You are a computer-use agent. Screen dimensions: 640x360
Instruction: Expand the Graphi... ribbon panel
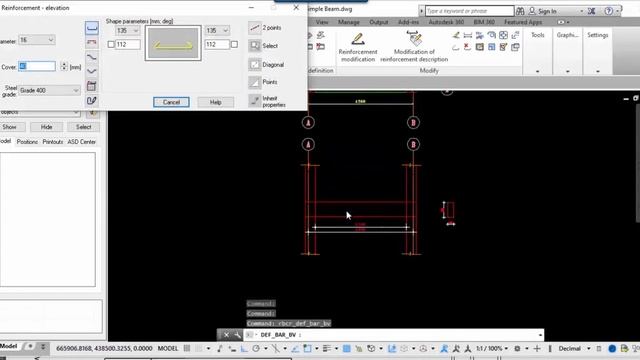pyautogui.click(x=568, y=71)
